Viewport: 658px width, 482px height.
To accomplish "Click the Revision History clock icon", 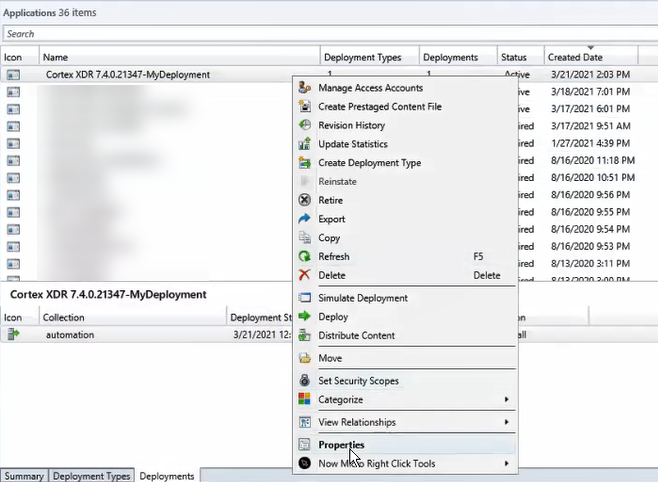I will [305, 125].
